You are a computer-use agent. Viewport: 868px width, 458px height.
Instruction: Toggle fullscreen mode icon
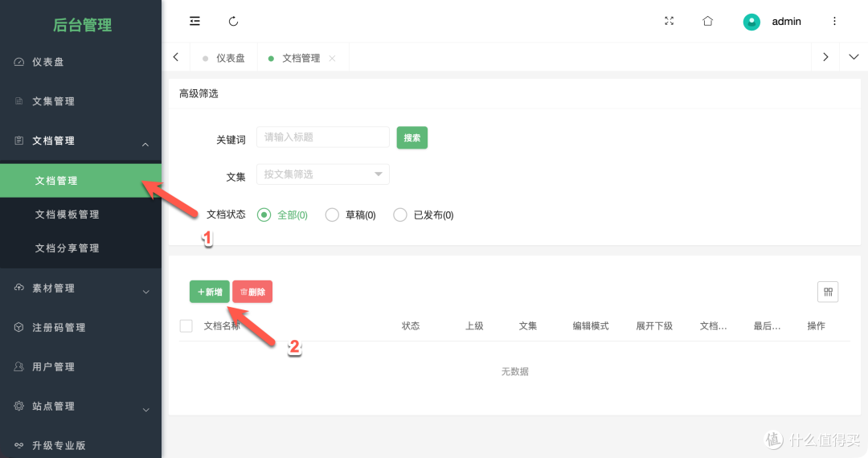point(669,21)
